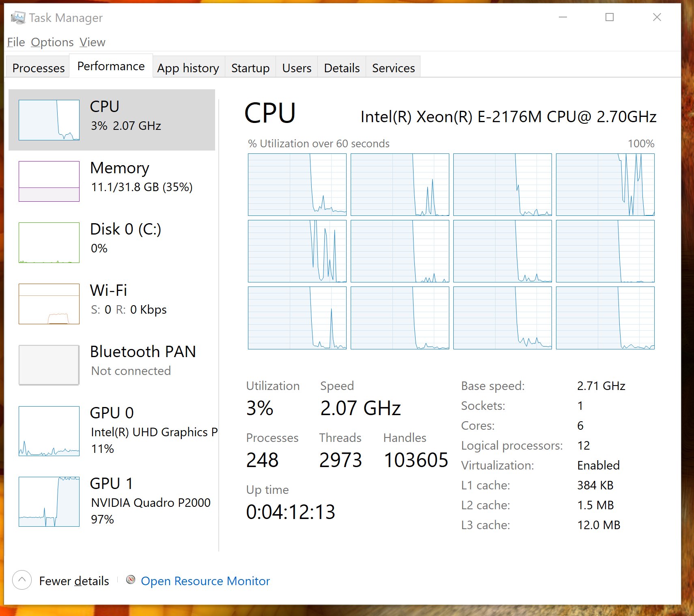Viewport: 694px width, 616px height.
Task: Click the Handles count 103605
Action: 416,460
